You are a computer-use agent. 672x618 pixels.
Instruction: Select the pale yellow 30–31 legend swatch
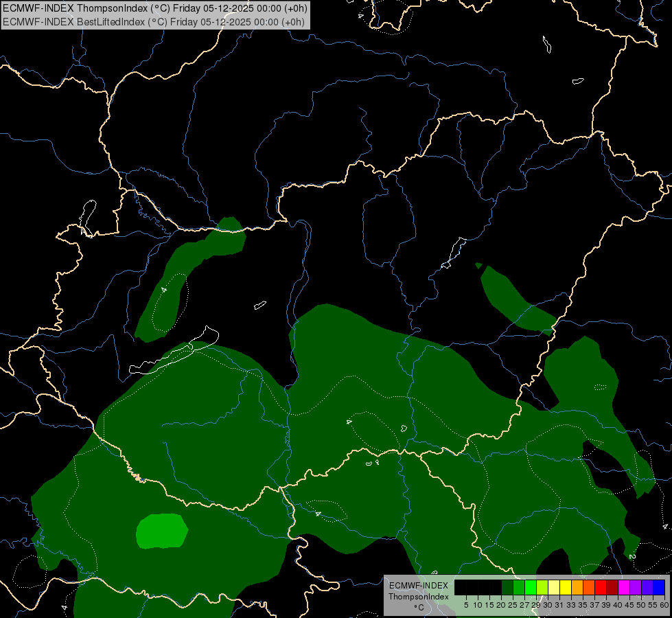(x=554, y=587)
